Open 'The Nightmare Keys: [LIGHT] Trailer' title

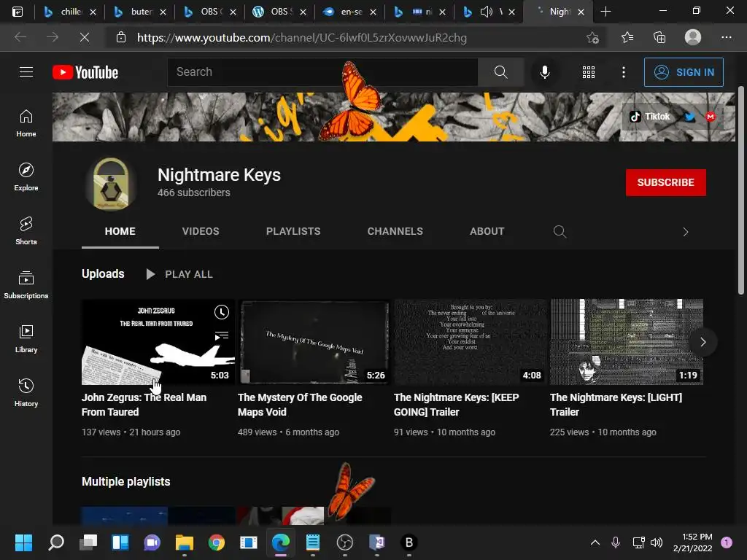616,405
